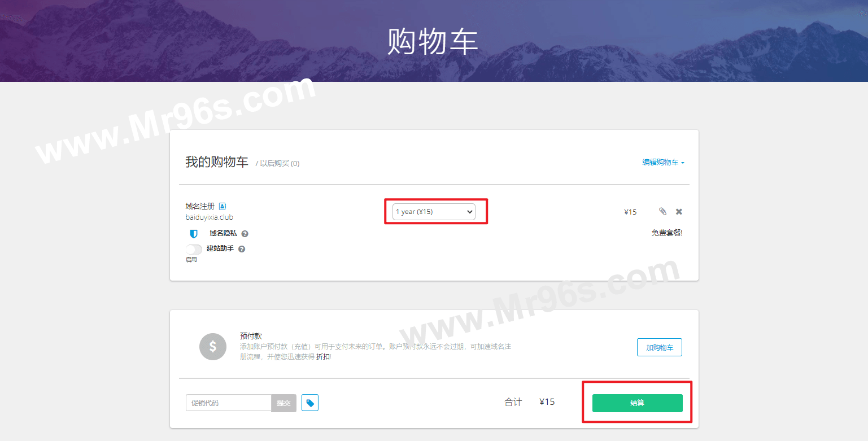868x441 pixels.
Task: Remove baiduyixia.club with the X icon
Action: click(679, 211)
